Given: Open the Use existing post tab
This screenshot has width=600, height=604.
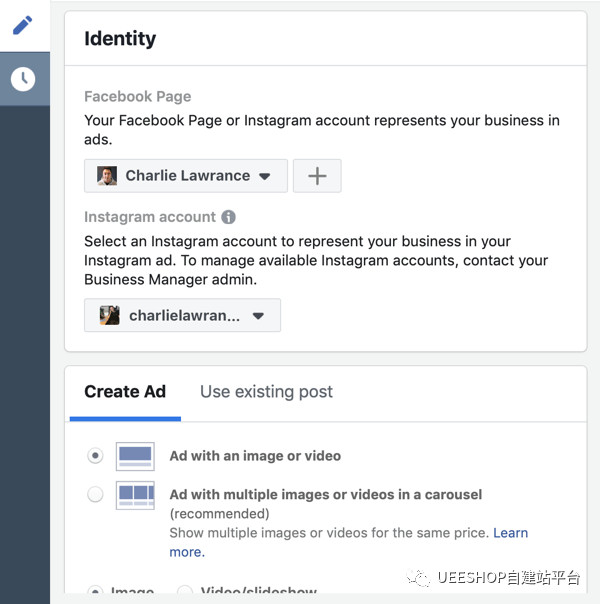Looking at the screenshot, I should click(266, 392).
